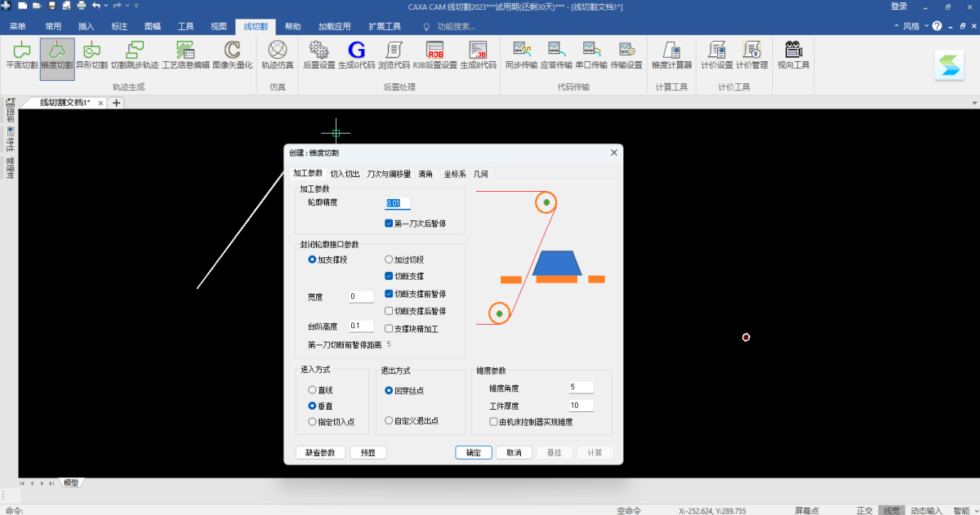Click into the 锥度角度 input field

tap(581, 387)
